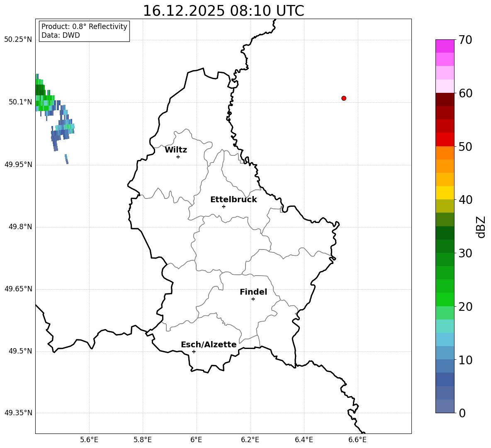
Task: Click the yellow band above 40 dBZ
Action: 445,193
